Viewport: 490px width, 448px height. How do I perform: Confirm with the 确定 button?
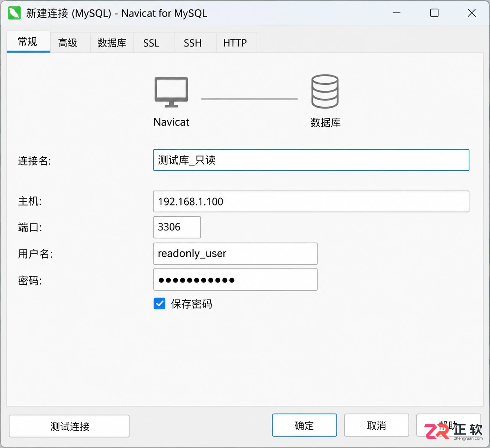point(304,425)
